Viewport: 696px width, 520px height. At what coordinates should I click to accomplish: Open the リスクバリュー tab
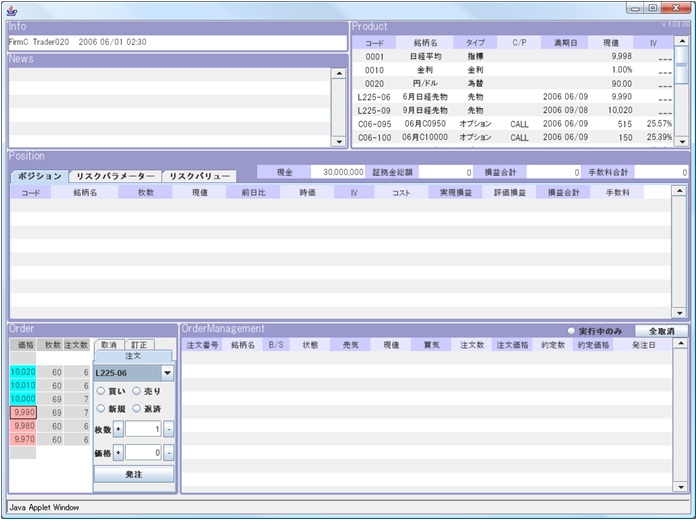(199, 176)
